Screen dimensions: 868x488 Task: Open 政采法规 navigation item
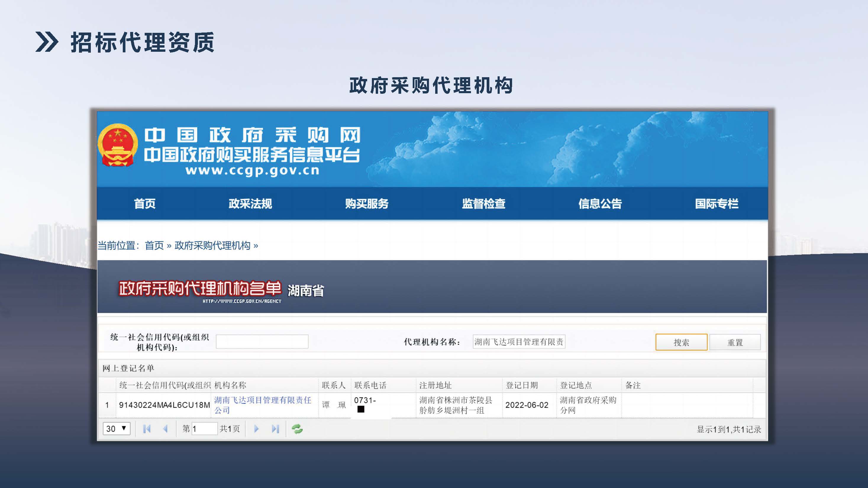250,203
